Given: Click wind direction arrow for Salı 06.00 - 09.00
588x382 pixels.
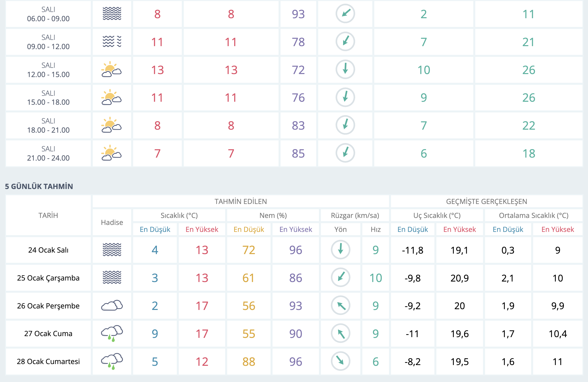Looking at the screenshot, I should pos(345,14).
